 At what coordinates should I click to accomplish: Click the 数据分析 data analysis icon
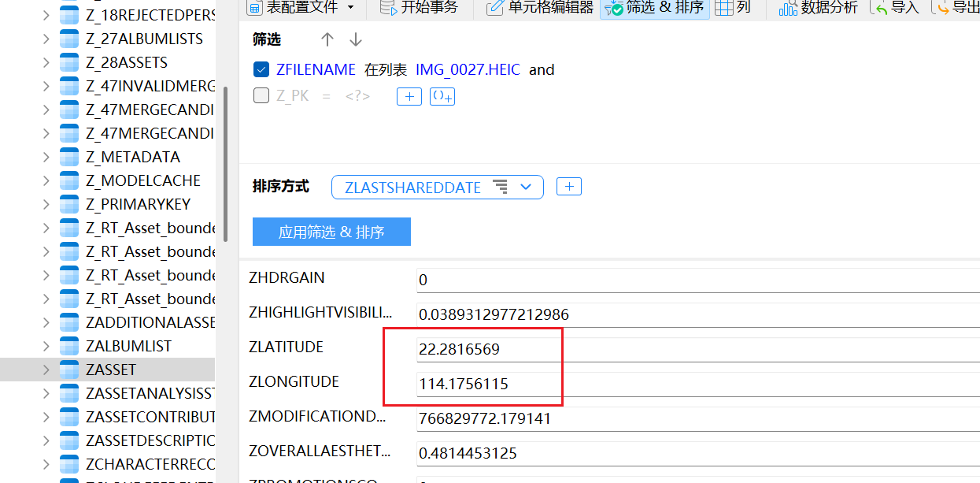point(788,8)
